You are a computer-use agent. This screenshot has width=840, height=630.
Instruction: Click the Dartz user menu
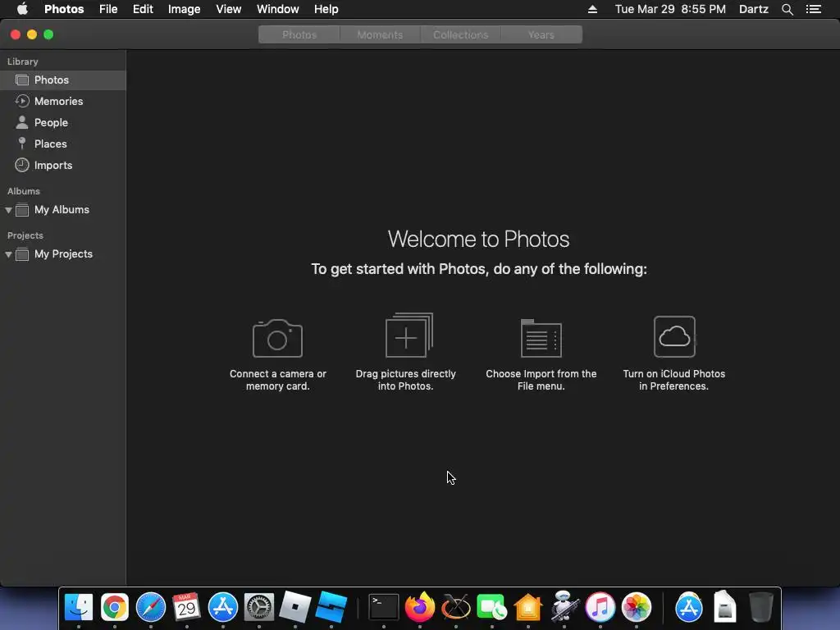coord(753,9)
